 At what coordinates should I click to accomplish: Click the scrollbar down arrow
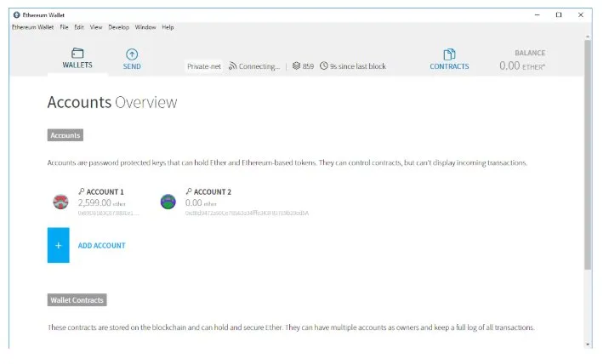pos(588,344)
